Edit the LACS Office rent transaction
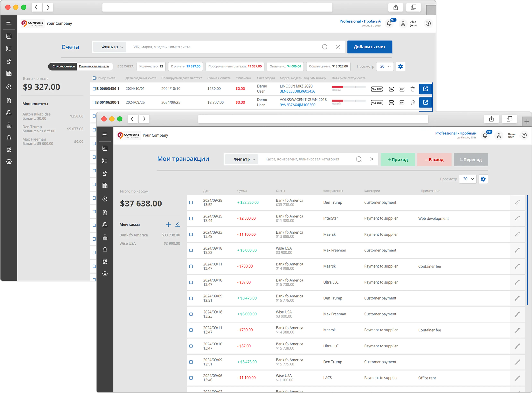Screen dimensions: 532x393 click(x=517, y=378)
